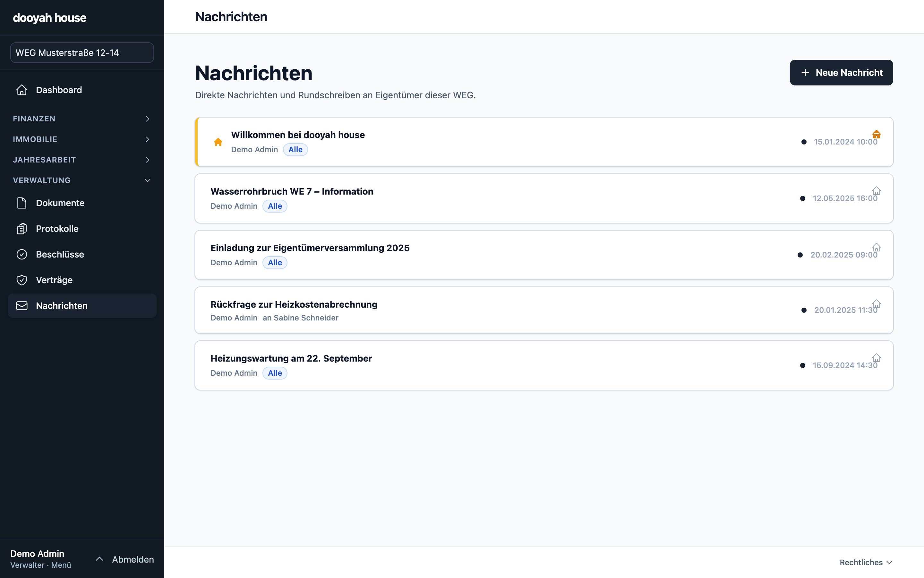Click the Verträge shield icon
Image resolution: width=924 pixels, height=578 pixels.
pos(22,280)
